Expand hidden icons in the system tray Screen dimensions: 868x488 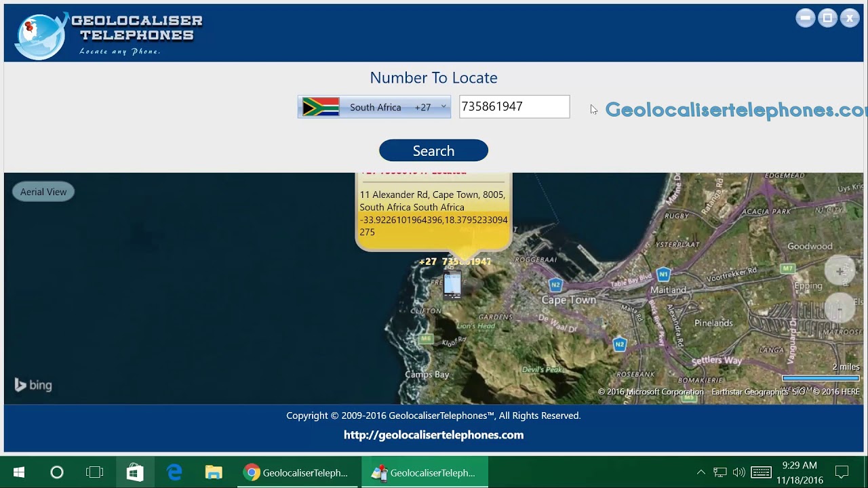pyautogui.click(x=701, y=472)
